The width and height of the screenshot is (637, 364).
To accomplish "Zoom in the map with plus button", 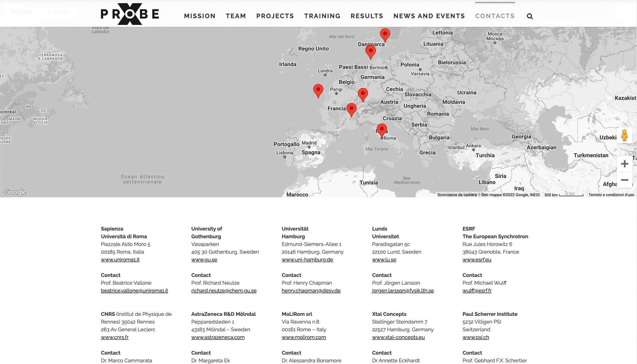I will [624, 164].
